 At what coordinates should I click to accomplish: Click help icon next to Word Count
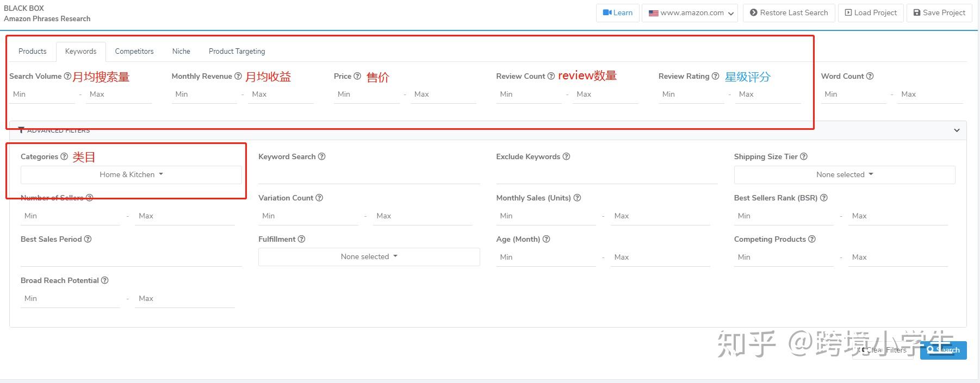pyautogui.click(x=870, y=76)
